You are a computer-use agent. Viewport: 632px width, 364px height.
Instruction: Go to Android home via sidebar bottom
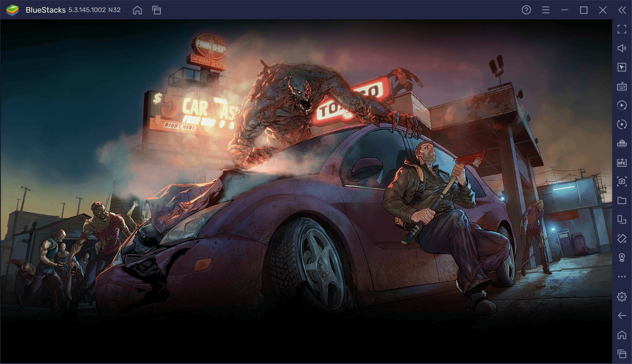622,335
